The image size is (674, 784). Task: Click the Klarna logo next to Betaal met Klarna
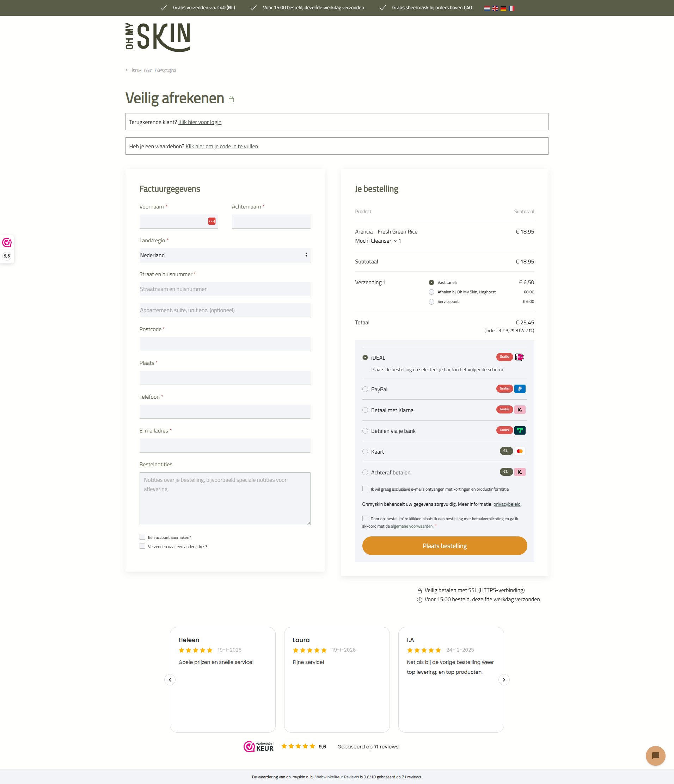(520, 409)
